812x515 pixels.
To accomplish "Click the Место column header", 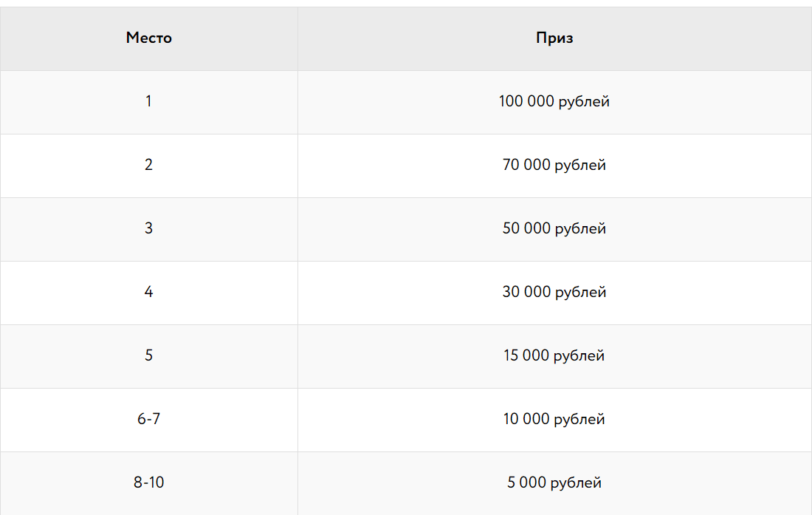I will (x=148, y=38).
